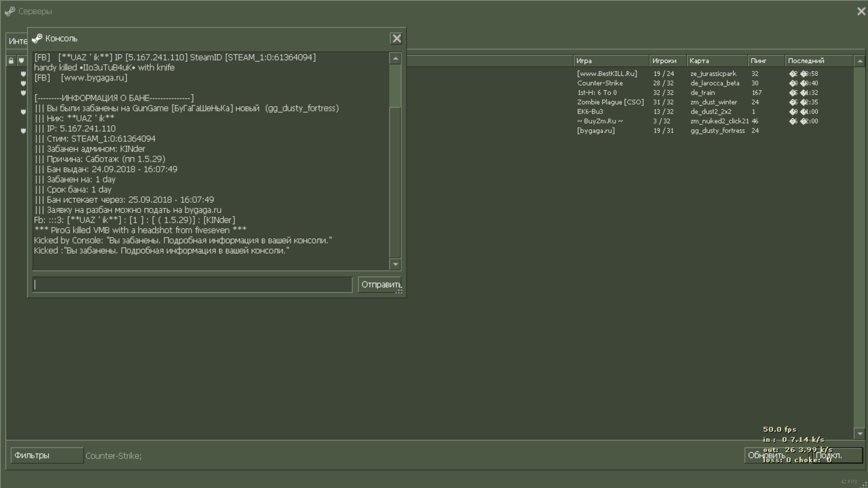This screenshot has height=488, width=868.
Task: Click the de_dust2_2x2 map cell
Action: 711,112
